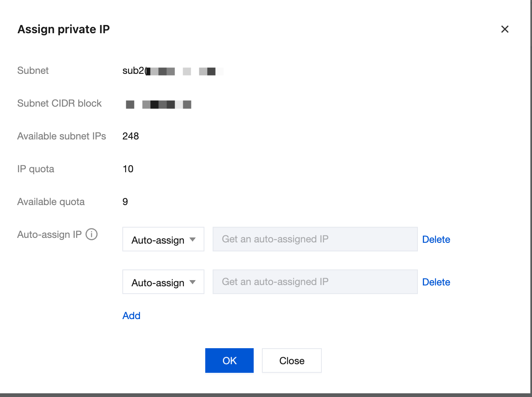Viewport: 532px width, 397px height.
Task: Click the Subnet CIDR block label
Action: (x=60, y=103)
